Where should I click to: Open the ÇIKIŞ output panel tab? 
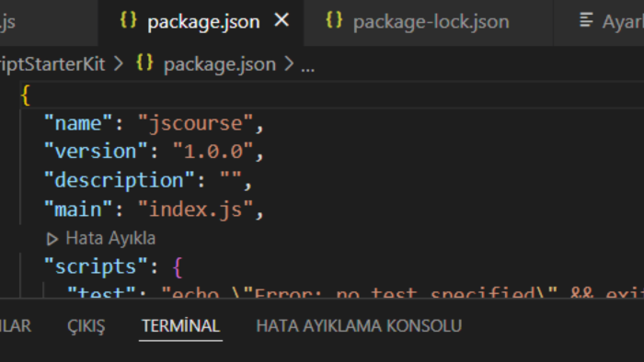coord(86,326)
